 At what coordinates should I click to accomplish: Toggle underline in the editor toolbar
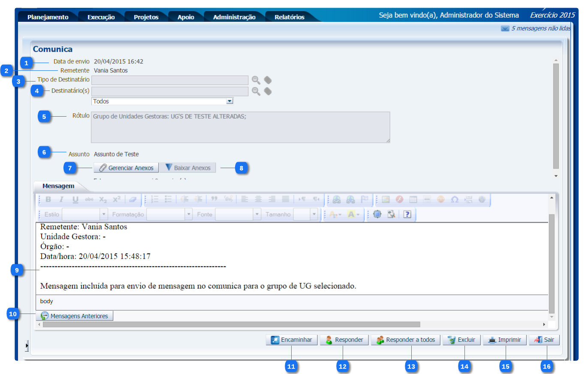(75, 199)
